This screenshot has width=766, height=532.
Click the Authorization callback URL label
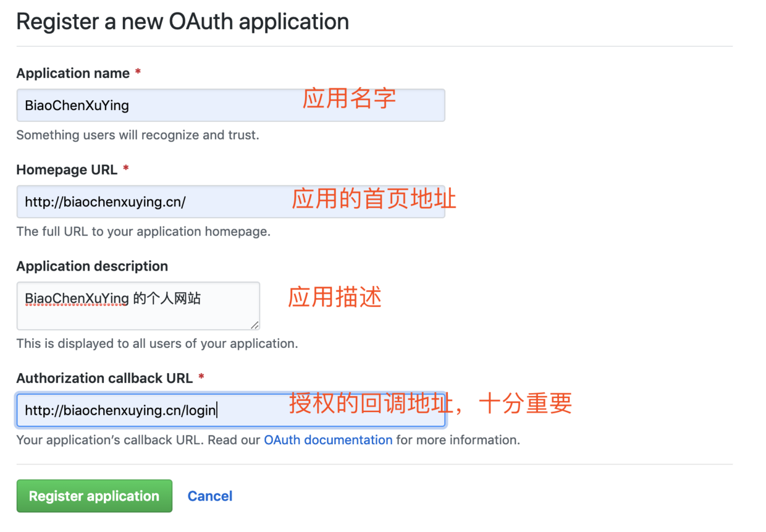[x=104, y=378]
